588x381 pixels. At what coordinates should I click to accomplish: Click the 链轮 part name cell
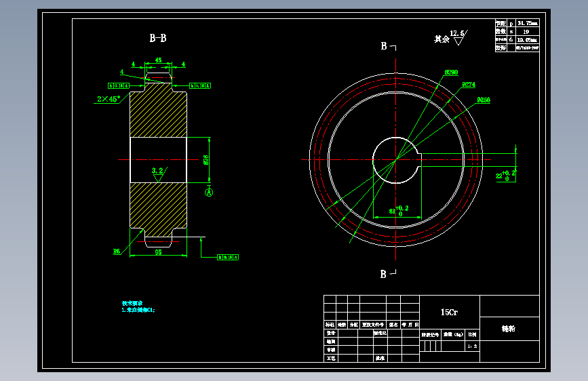(x=509, y=329)
